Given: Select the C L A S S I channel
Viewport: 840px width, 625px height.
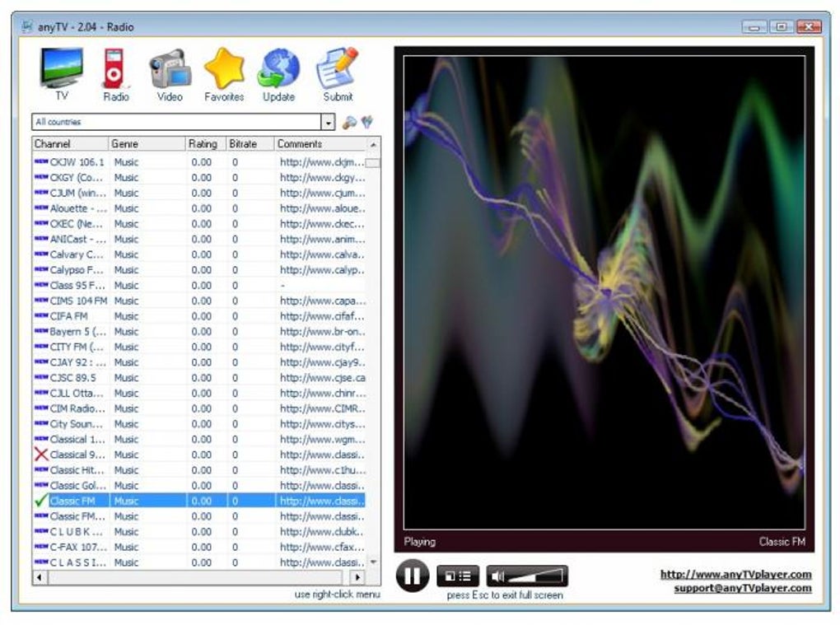Looking at the screenshot, I should [199, 562].
